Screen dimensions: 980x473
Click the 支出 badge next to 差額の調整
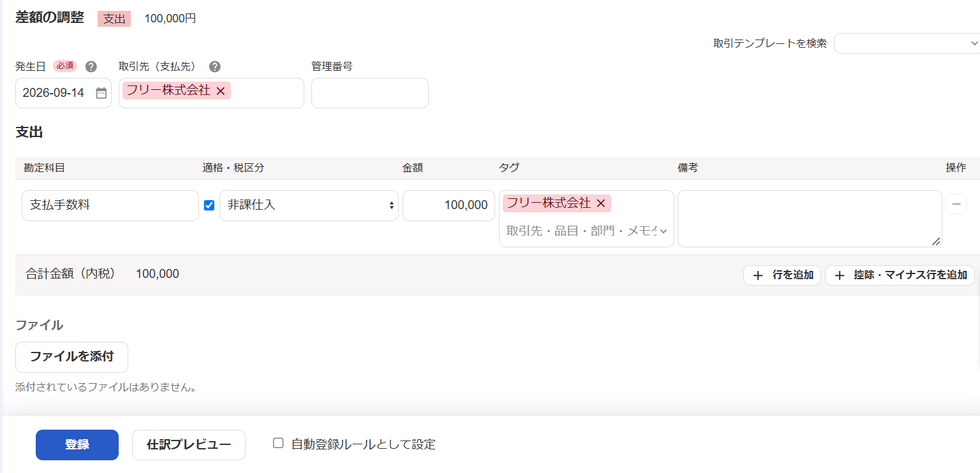pos(114,18)
